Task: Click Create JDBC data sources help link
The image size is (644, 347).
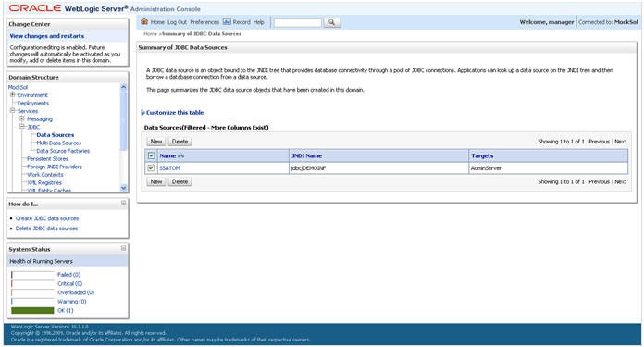Action: (x=47, y=218)
